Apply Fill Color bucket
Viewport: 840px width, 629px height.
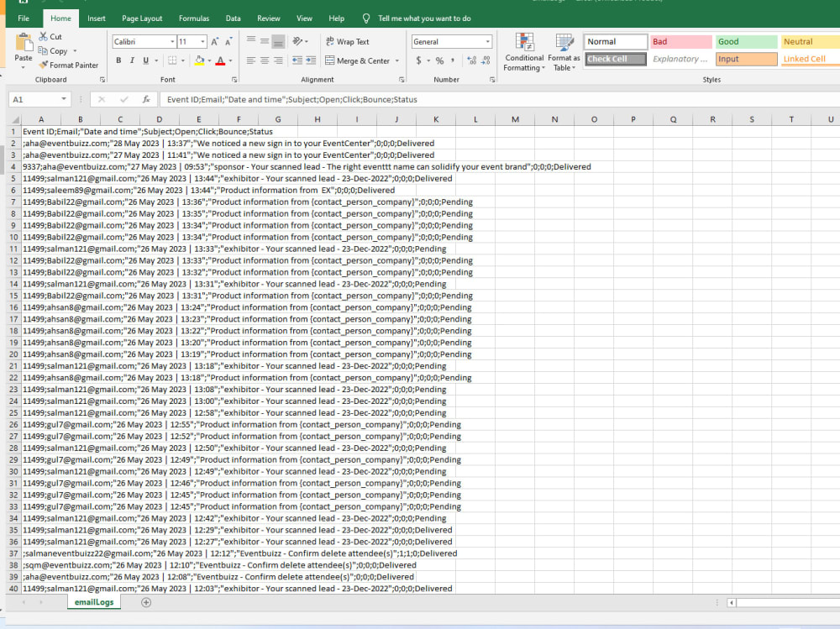pyautogui.click(x=199, y=60)
